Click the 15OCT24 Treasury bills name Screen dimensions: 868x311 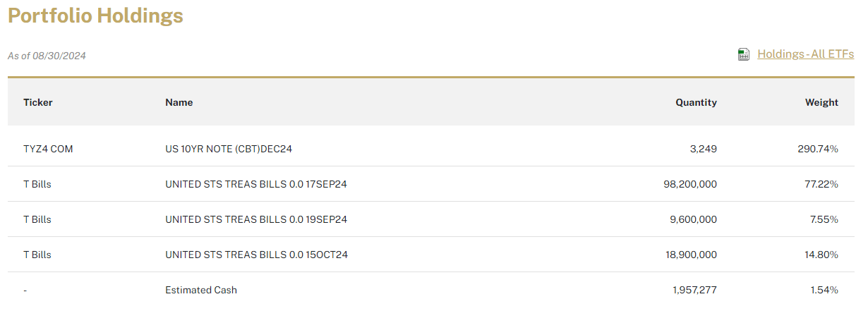[256, 255]
